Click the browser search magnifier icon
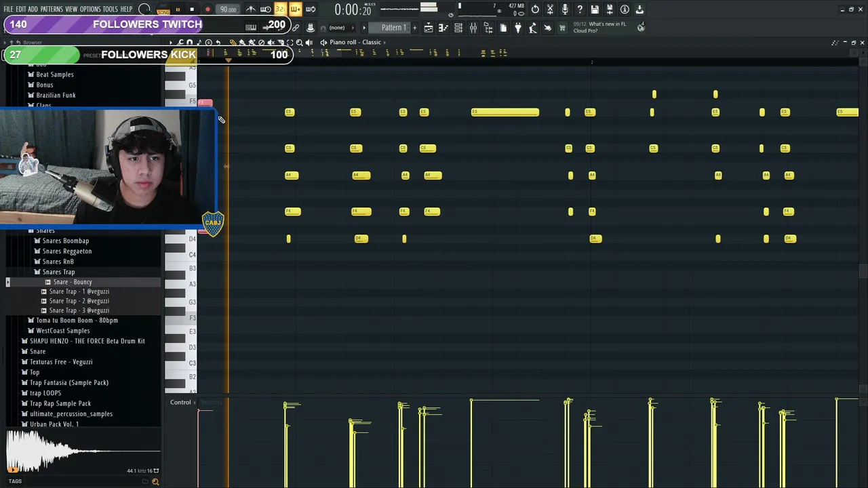This screenshot has height=488, width=868. (155, 482)
